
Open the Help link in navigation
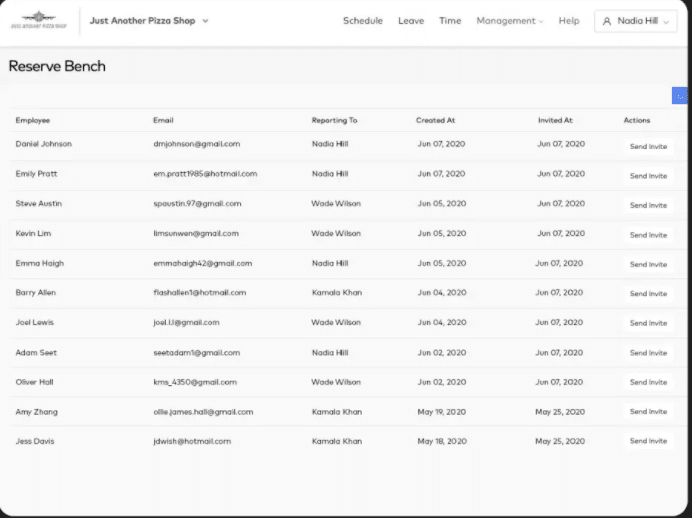569,21
